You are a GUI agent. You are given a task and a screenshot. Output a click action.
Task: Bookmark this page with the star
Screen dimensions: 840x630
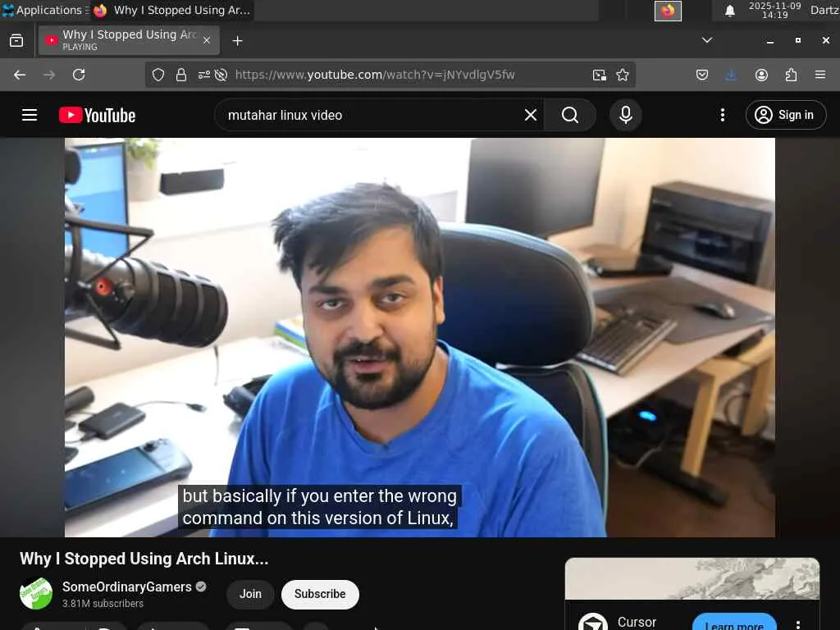(623, 75)
